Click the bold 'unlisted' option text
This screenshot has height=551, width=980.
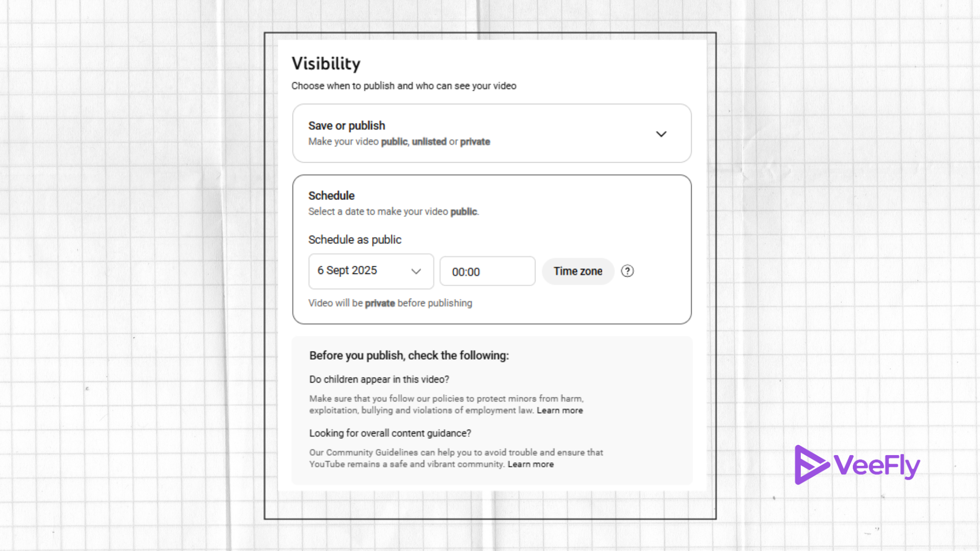coord(429,142)
